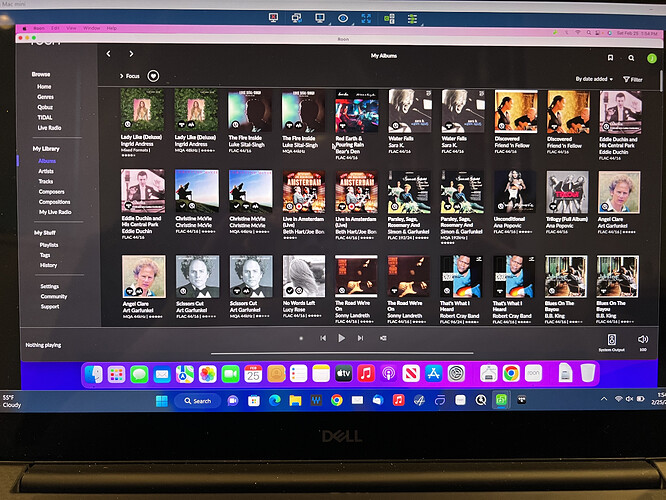Open Playlists under My Stuff
Screen dimensions: 666x500
49,245
